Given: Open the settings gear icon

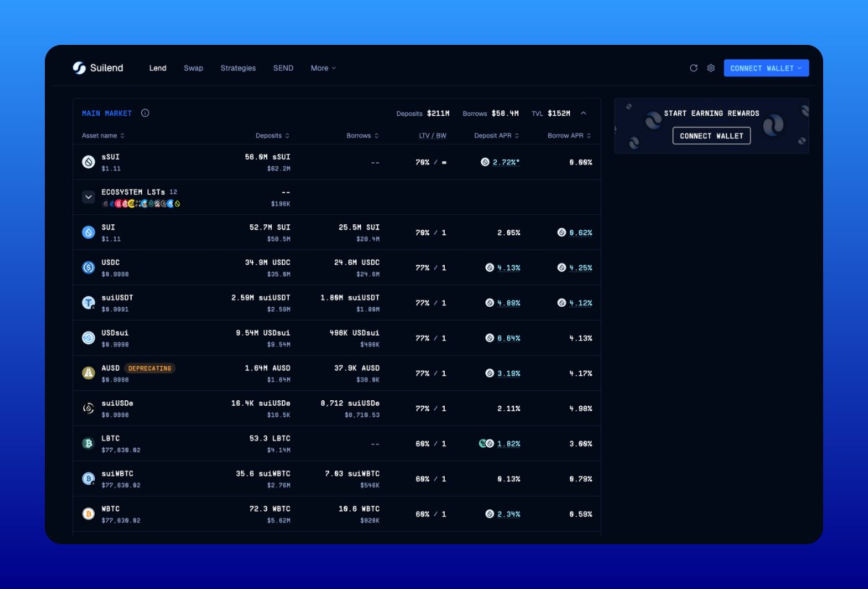Looking at the screenshot, I should 711,68.
